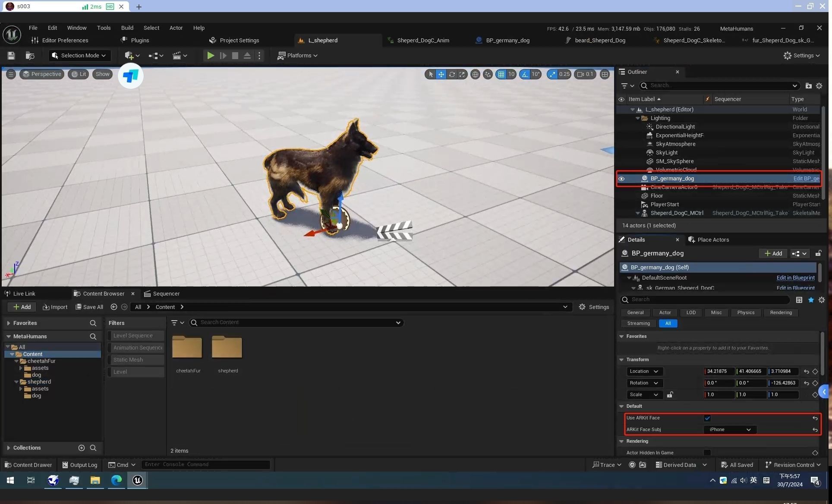Select the viewport Select mode arrow icon

(430, 74)
